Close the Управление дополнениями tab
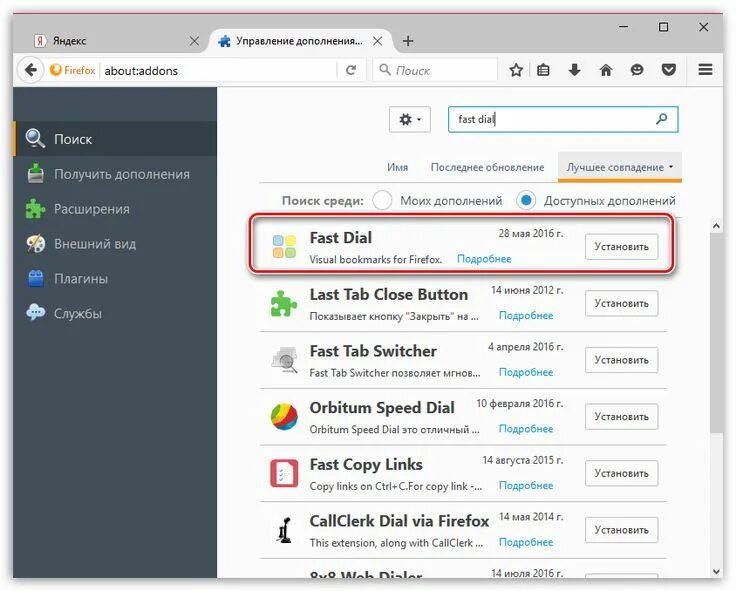Image resolution: width=736 pixels, height=591 pixels. pyautogui.click(x=377, y=41)
